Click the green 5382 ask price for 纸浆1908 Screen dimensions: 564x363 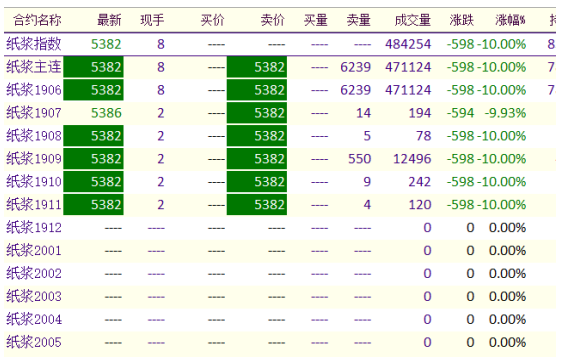257,136
